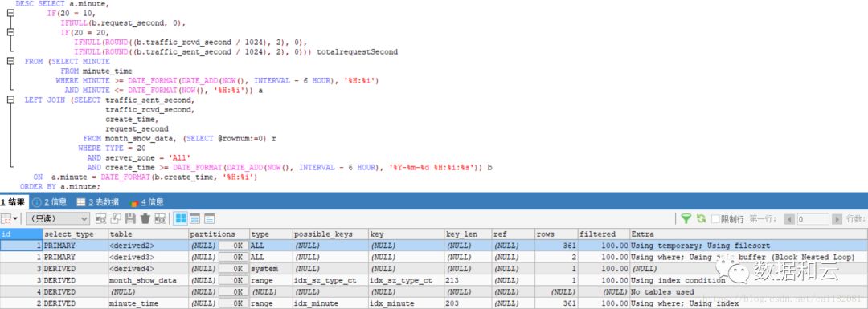Enable the 限制行 checkbox
This screenshot has width=868, height=309.
tap(716, 219)
